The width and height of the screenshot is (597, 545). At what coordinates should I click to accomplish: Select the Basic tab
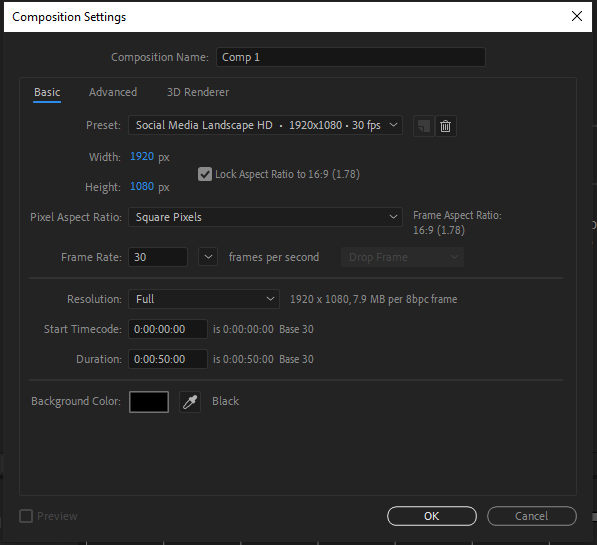tap(47, 92)
